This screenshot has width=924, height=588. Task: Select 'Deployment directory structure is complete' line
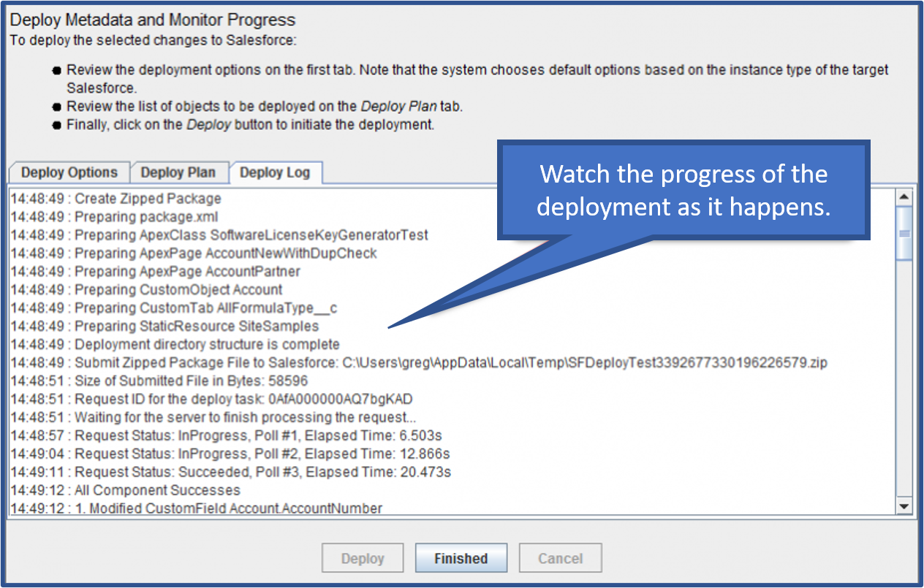(175, 345)
